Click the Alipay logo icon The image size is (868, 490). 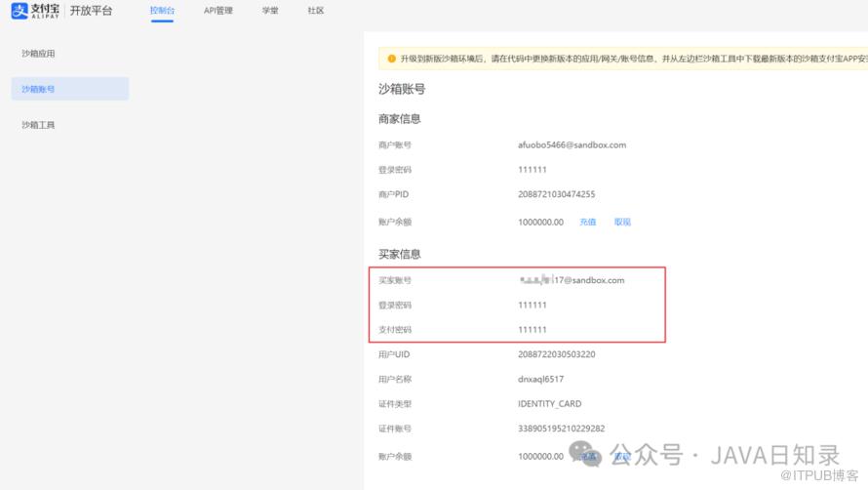[x=20, y=11]
